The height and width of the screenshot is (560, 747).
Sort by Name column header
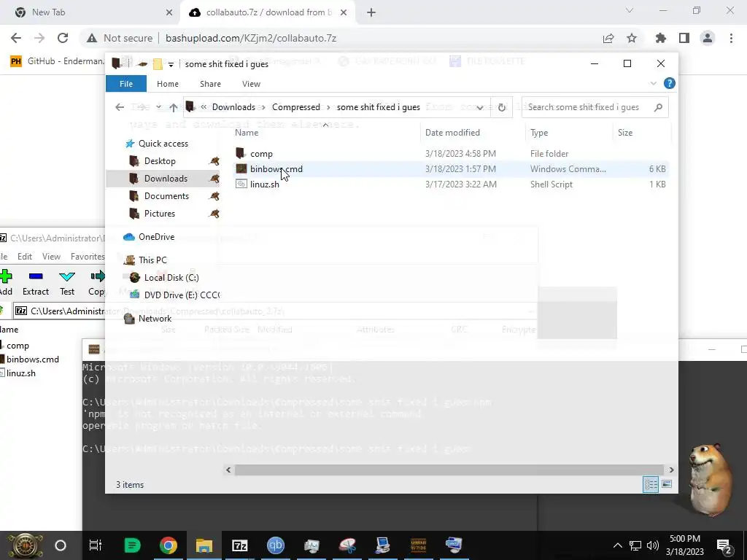point(247,133)
